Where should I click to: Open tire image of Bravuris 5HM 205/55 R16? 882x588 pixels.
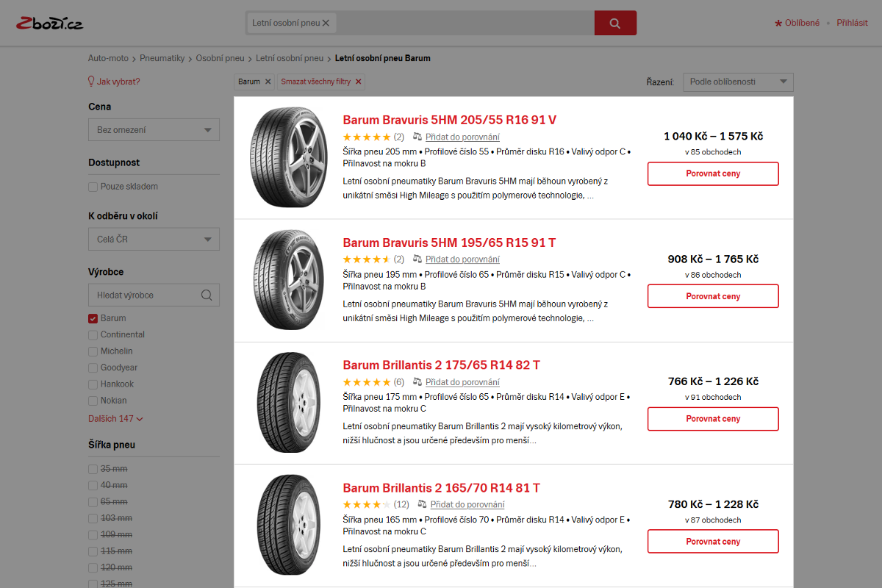click(x=287, y=157)
